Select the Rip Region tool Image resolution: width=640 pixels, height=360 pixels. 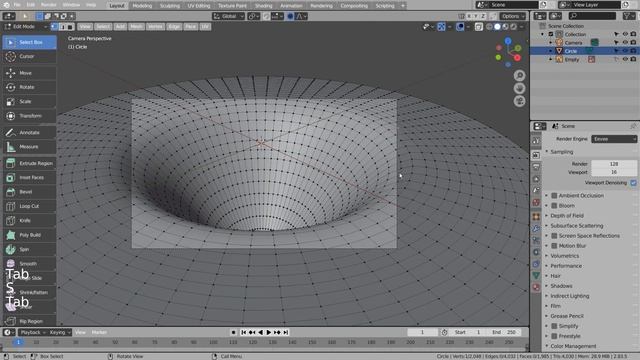(x=29, y=321)
